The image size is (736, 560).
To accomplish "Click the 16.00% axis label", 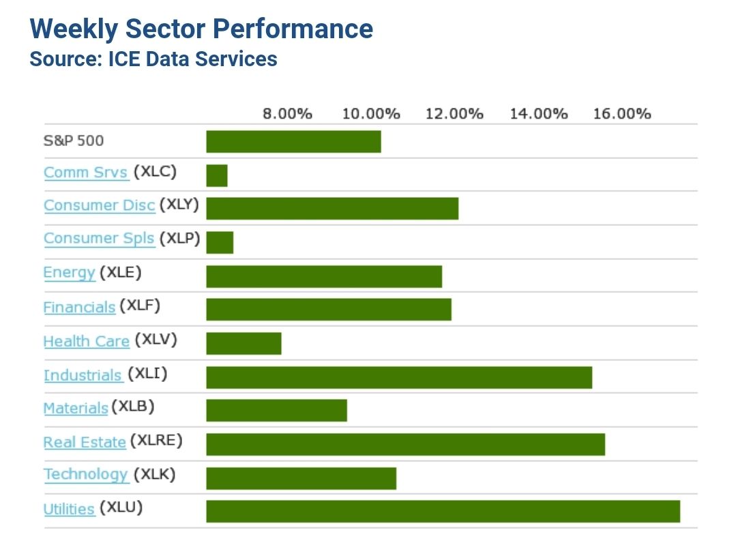I will (x=621, y=113).
